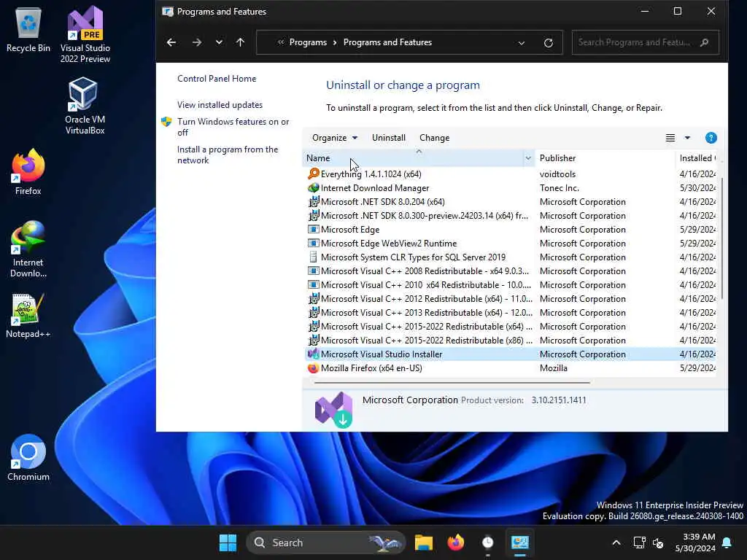This screenshot has width=747, height=560.
Task: Click the taskbar Search box
Action: point(326,542)
